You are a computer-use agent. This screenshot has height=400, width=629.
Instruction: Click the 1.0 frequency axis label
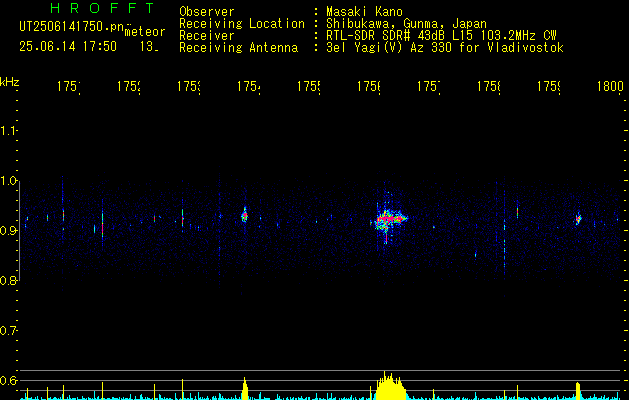coord(8,181)
